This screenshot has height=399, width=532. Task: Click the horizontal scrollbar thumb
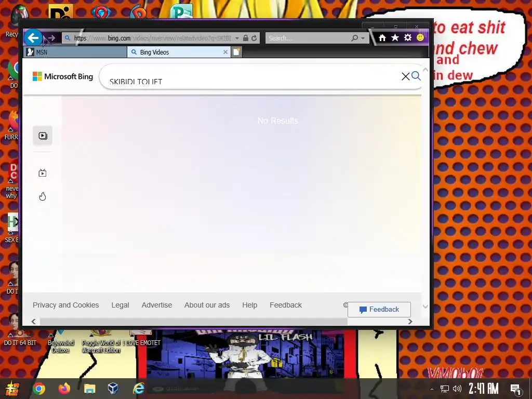click(x=193, y=321)
